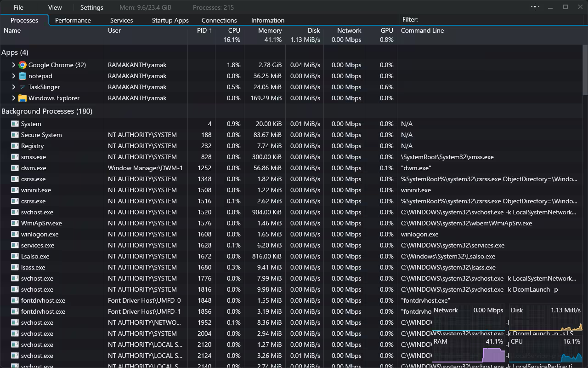Click the PID 1252 cell
The image size is (588, 368).
(x=204, y=168)
